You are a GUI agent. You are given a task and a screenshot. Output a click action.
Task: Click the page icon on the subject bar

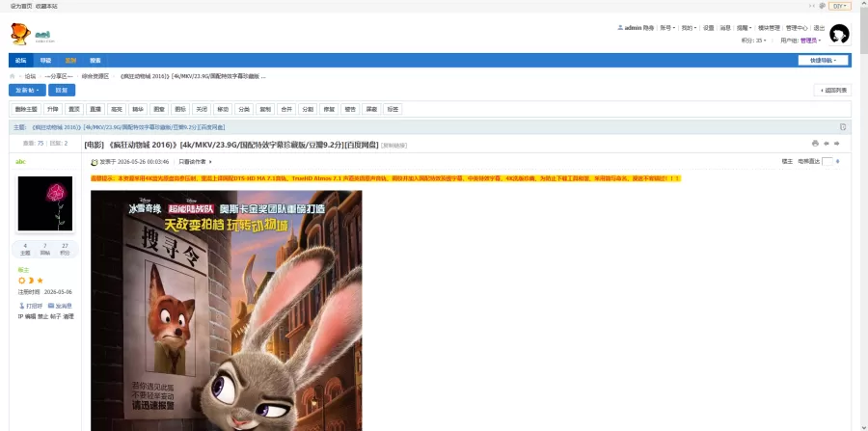(x=843, y=126)
